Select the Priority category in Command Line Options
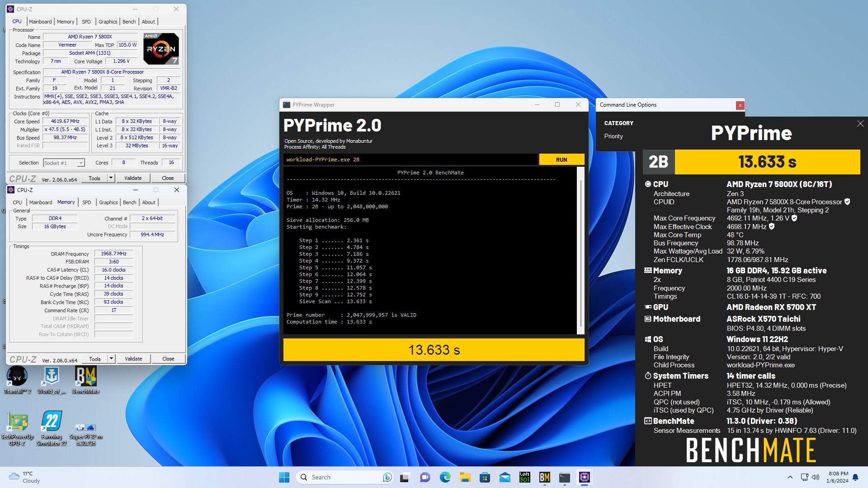The image size is (868, 488). click(x=613, y=136)
